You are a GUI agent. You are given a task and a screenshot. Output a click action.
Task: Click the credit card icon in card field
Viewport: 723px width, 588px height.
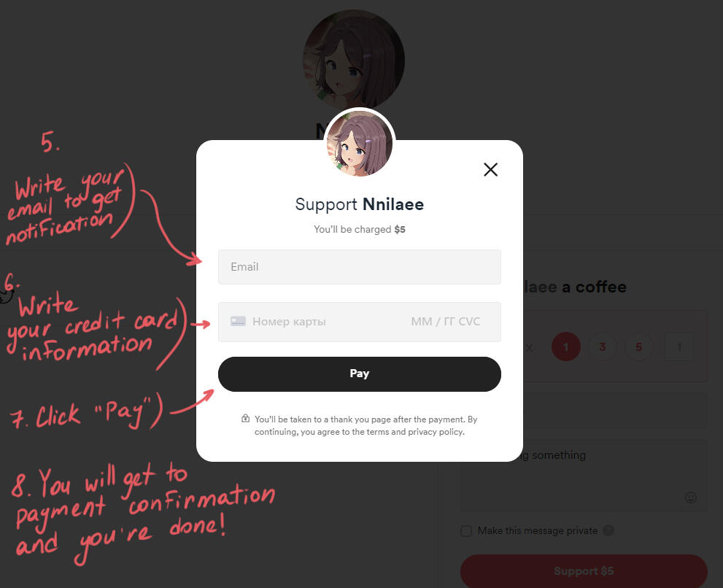pos(238,322)
